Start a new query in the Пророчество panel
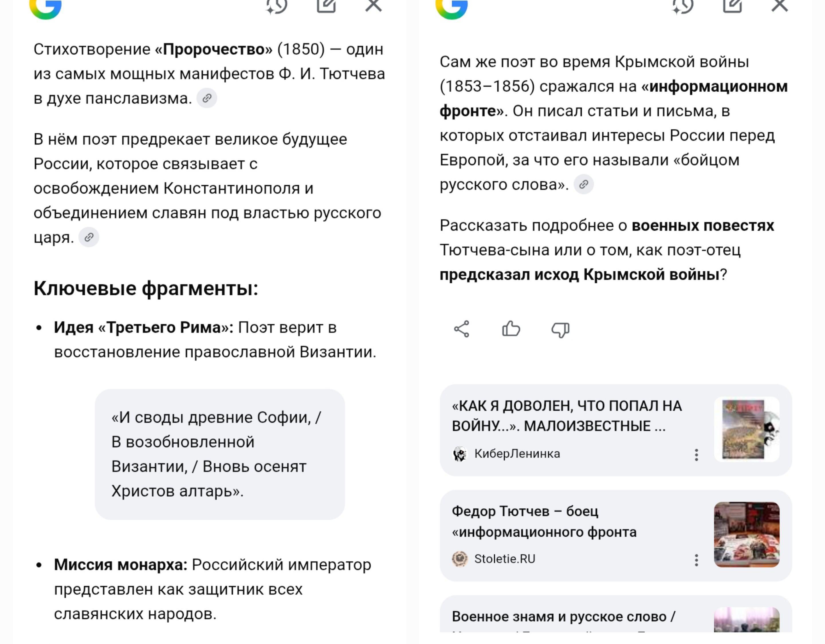Viewport: 825px width, 644px height. [x=326, y=6]
